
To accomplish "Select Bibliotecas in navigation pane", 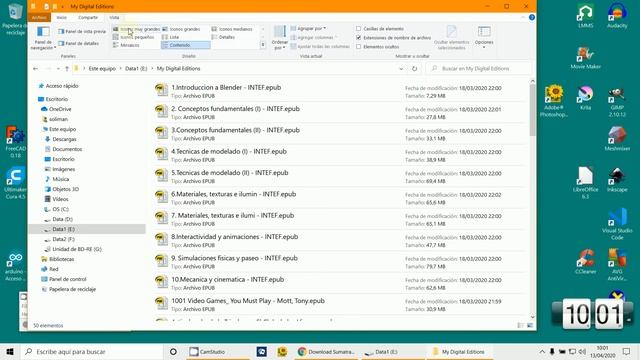I will tap(61, 259).
